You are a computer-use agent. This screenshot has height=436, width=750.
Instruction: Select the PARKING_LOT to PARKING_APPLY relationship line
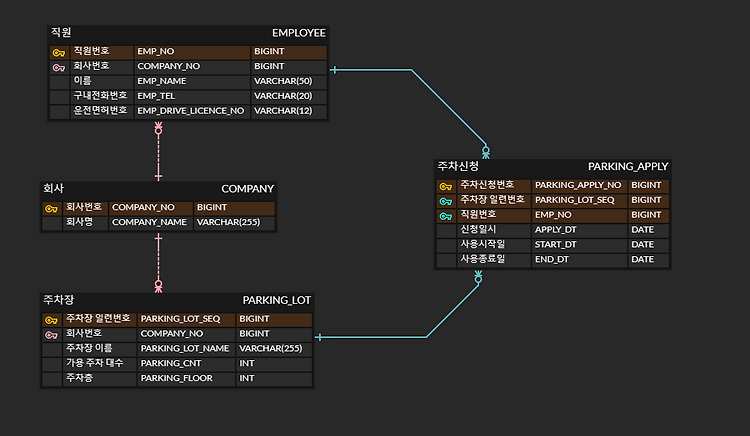pyautogui.click(x=426, y=337)
